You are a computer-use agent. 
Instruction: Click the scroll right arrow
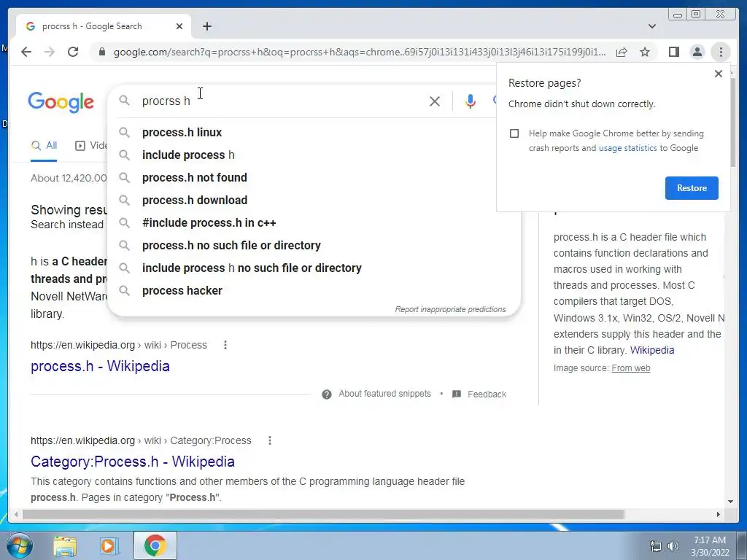719,514
